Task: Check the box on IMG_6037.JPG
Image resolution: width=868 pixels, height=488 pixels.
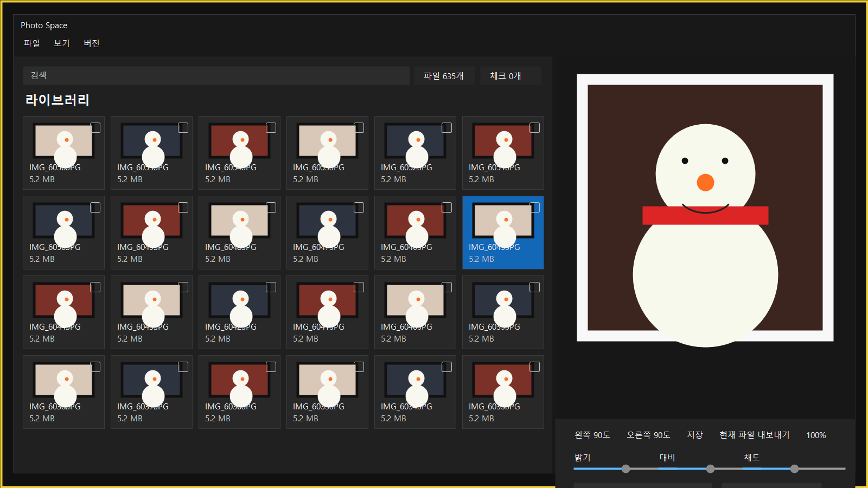Action: pos(183,367)
